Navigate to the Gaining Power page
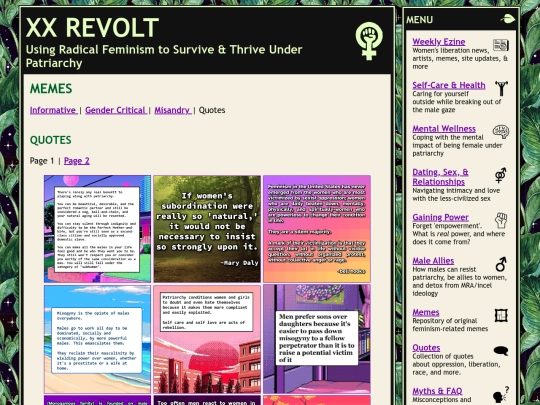Screen dimensions: 540x405 click(440, 217)
